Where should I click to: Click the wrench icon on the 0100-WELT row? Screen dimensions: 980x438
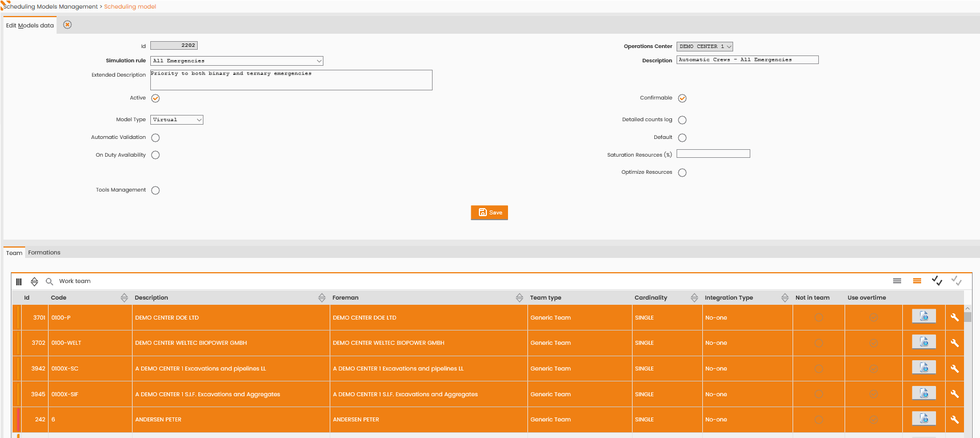(x=954, y=343)
